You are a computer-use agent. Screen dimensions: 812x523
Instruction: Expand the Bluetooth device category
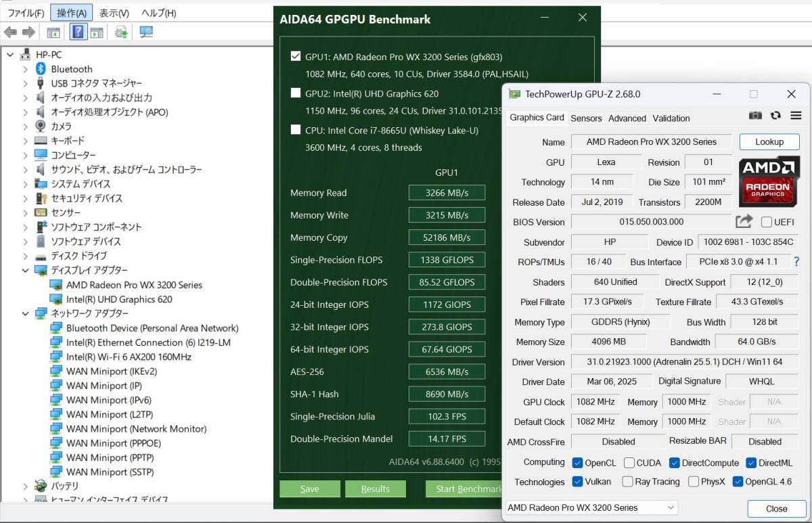[25, 69]
